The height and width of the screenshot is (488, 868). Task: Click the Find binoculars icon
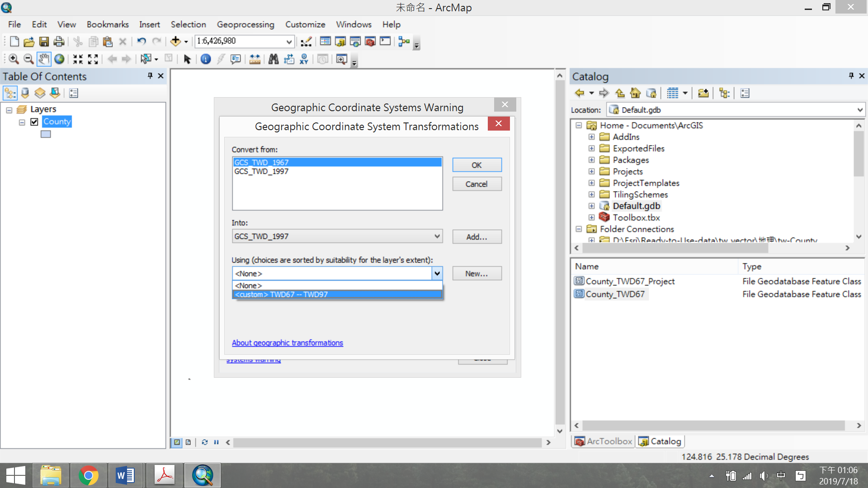(274, 59)
